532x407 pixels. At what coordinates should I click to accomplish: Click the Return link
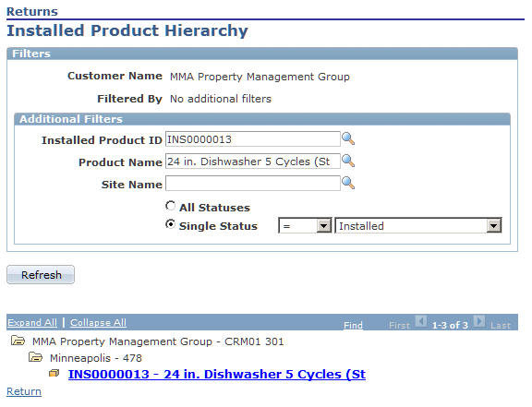pos(24,391)
